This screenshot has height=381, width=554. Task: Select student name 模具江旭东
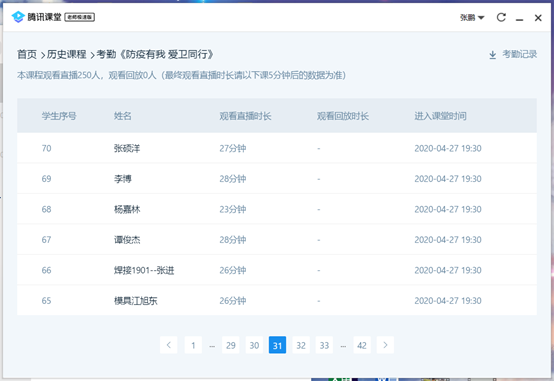click(136, 301)
